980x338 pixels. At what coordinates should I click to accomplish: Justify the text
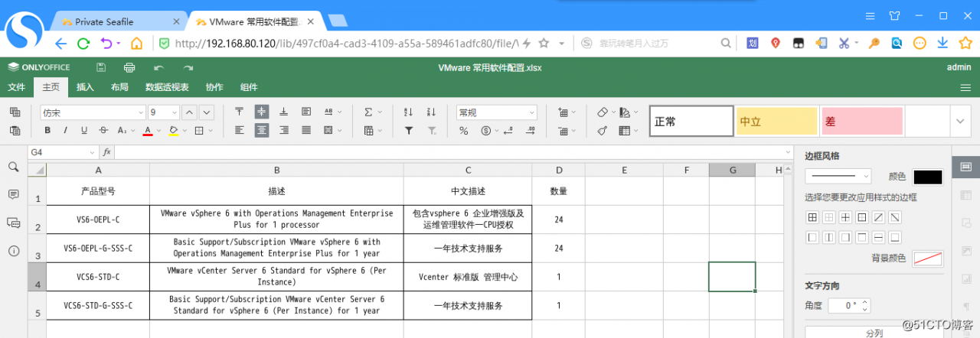point(307,131)
